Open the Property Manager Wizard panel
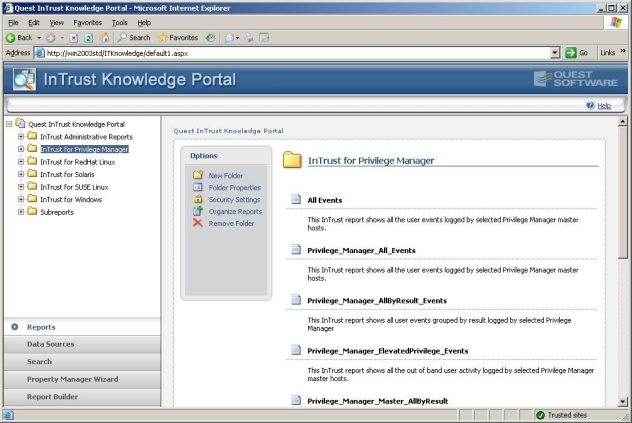 [x=82, y=379]
